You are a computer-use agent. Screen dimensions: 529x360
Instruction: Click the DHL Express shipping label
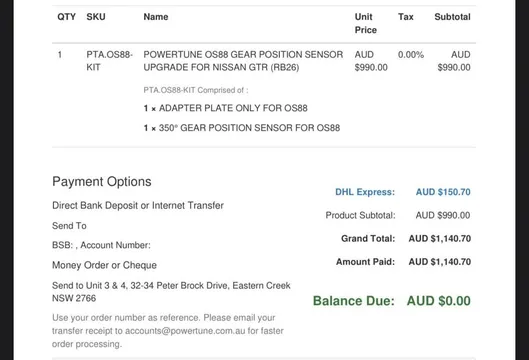(x=365, y=192)
